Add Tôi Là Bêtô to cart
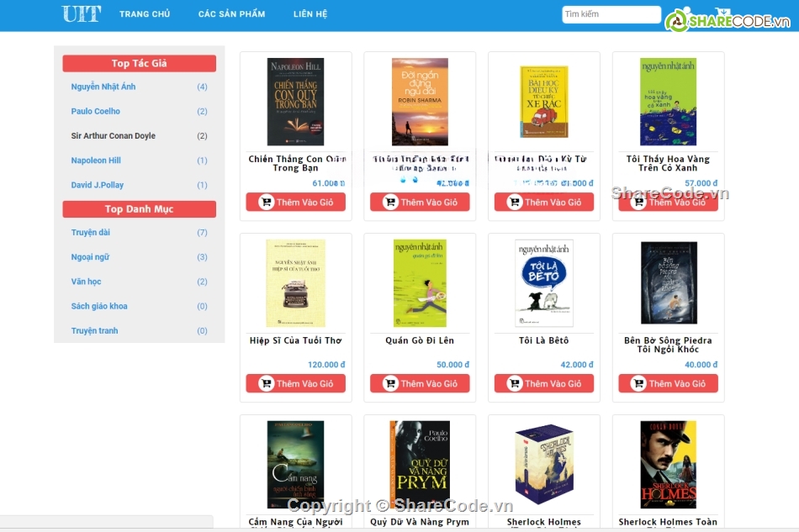Image resolution: width=799 pixels, height=532 pixels. click(543, 383)
